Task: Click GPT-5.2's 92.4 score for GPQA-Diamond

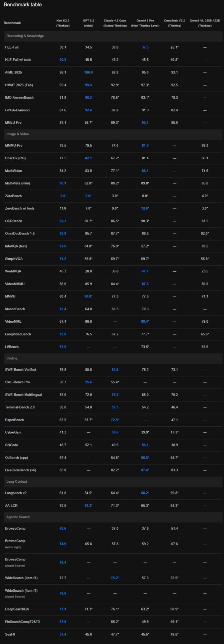Action: [x=88, y=110]
